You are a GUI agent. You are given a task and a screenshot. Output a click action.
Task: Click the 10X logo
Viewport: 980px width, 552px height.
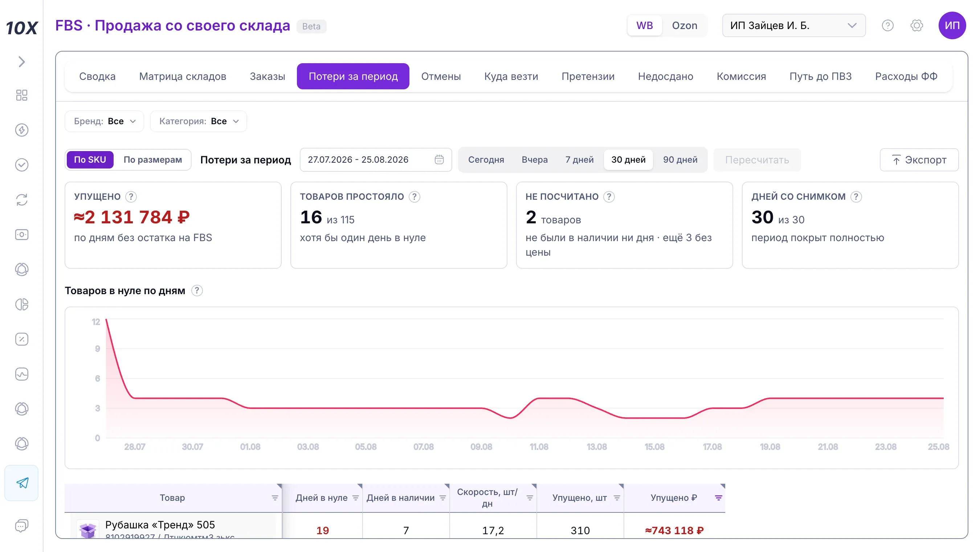pyautogui.click(x=22, y=28)
